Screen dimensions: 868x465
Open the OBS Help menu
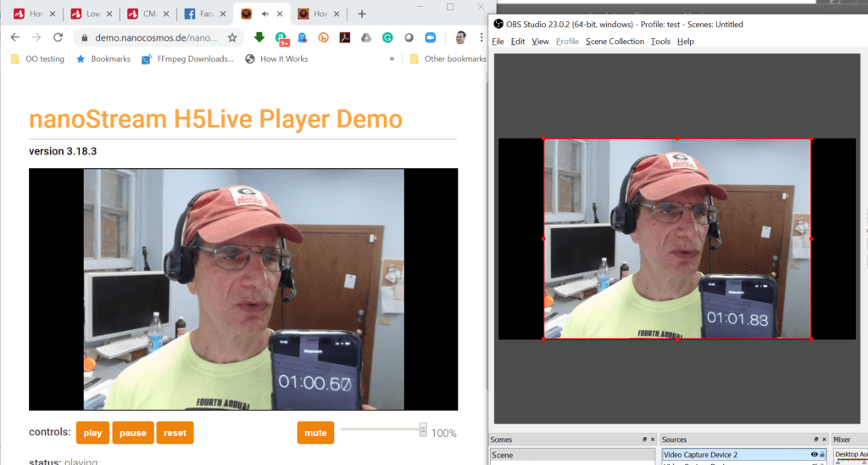tap(685, 42)
